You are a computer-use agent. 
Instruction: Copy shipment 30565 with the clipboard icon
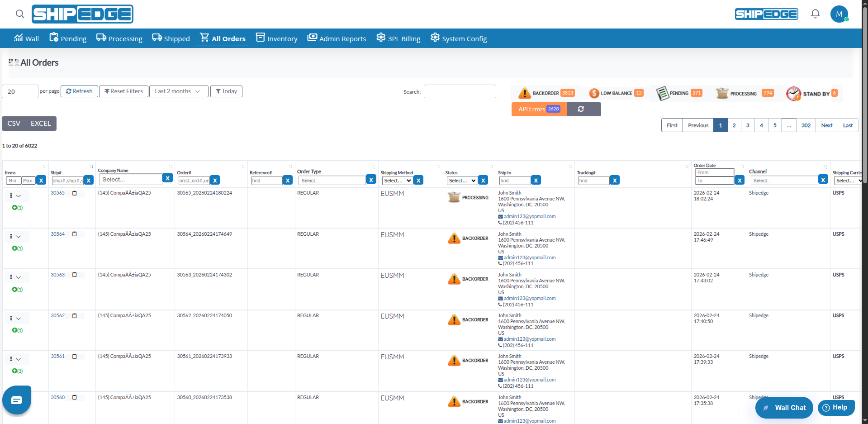[75, 193]
